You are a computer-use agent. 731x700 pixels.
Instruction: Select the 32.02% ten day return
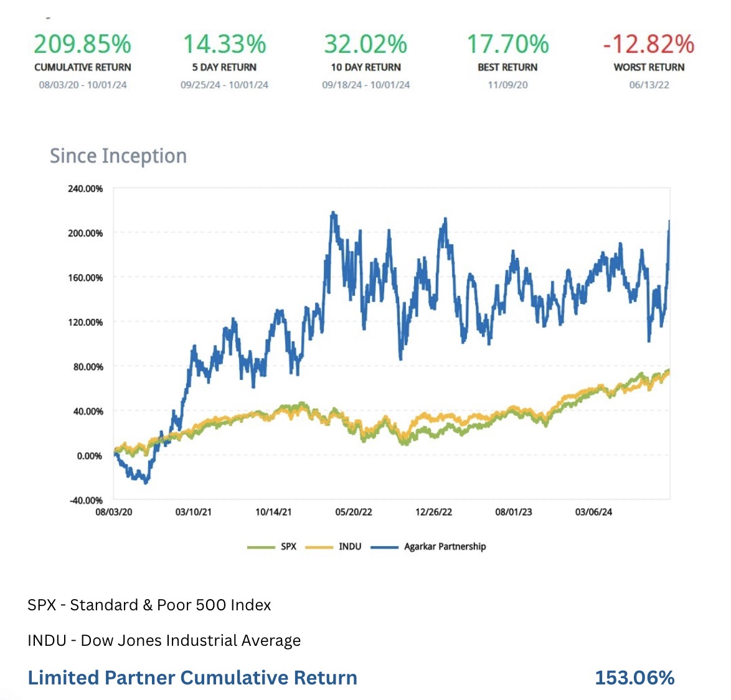click(x=365, y=44)
